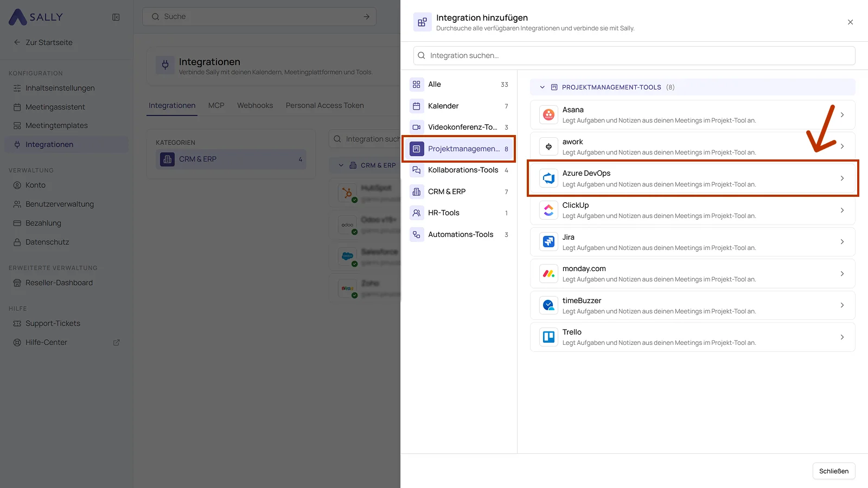The image size is (868, 488).
Task: Click the Suche field at top
Action: click(259, 17)
